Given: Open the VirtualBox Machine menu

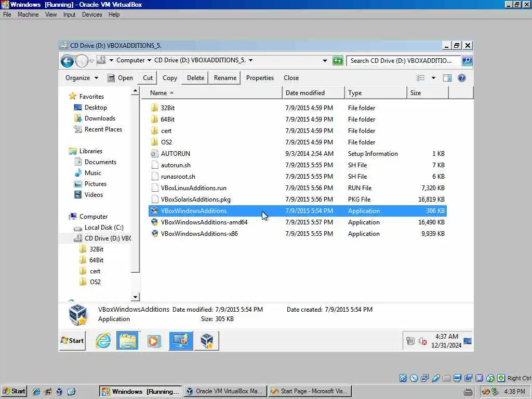Looking at the screenshot, I should (x=28, y=15).
